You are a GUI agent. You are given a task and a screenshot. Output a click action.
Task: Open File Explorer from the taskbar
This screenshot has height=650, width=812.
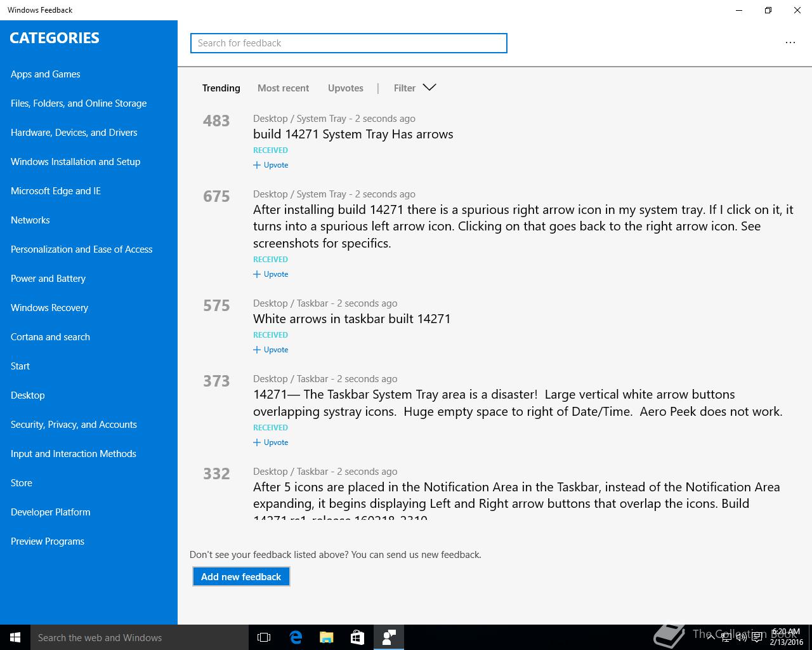[327, 637]
